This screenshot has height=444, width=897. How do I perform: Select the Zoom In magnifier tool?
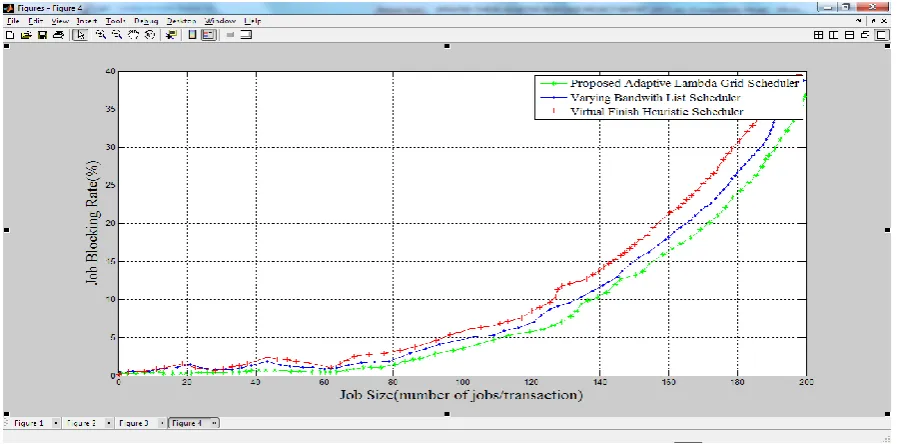click(x=100, y=35)
